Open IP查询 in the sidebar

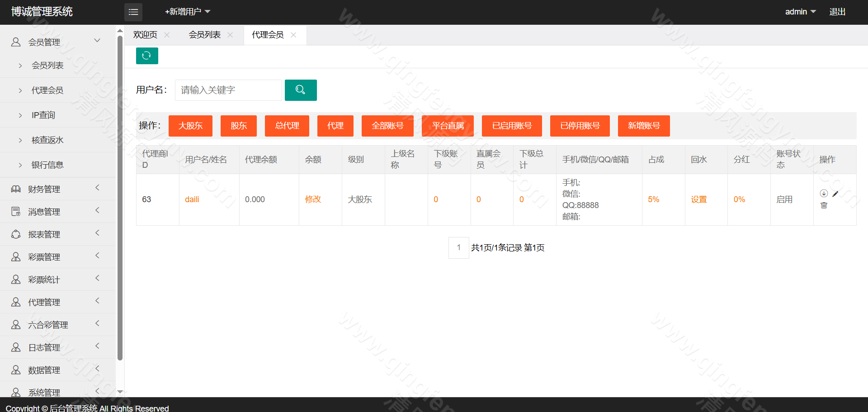(43, 115)
